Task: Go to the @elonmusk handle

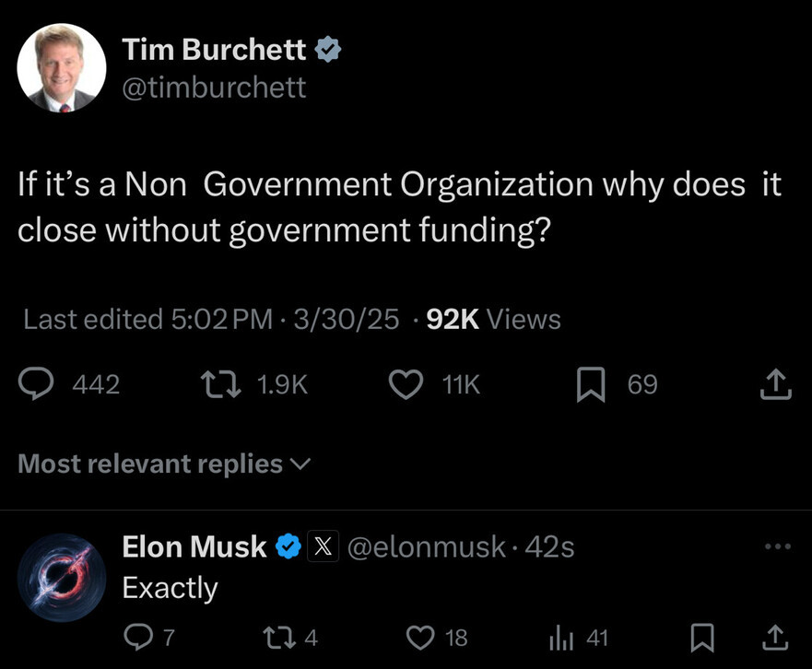Action: coord(426,546)
